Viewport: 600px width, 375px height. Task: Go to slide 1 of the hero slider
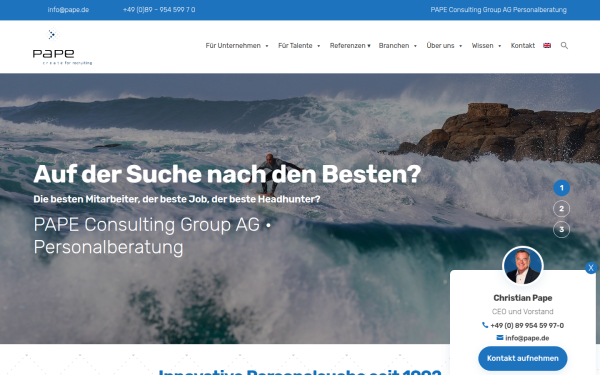coord(561,188)
